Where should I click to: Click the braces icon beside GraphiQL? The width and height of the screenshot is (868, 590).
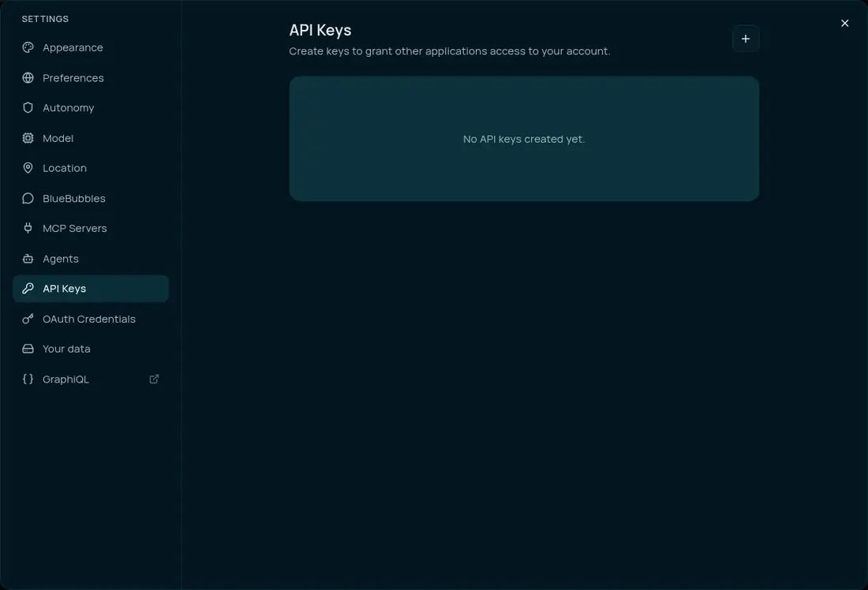(28, 379)
